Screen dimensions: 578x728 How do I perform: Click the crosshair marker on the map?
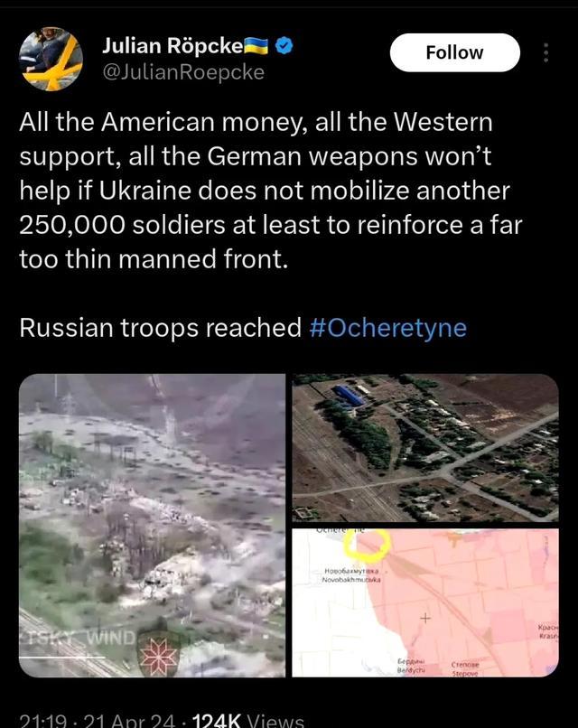pos(425,618)
